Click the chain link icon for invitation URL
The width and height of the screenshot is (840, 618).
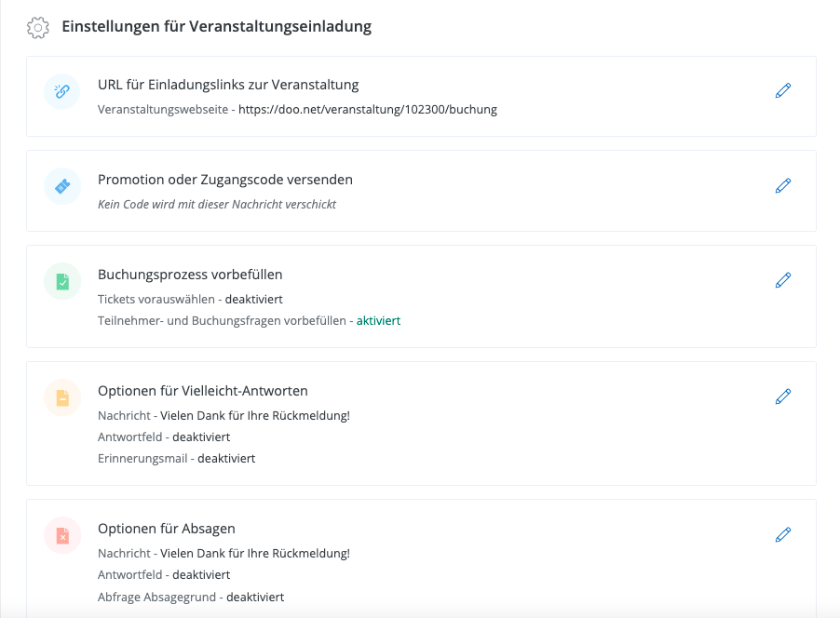click(x=62, y=91)
